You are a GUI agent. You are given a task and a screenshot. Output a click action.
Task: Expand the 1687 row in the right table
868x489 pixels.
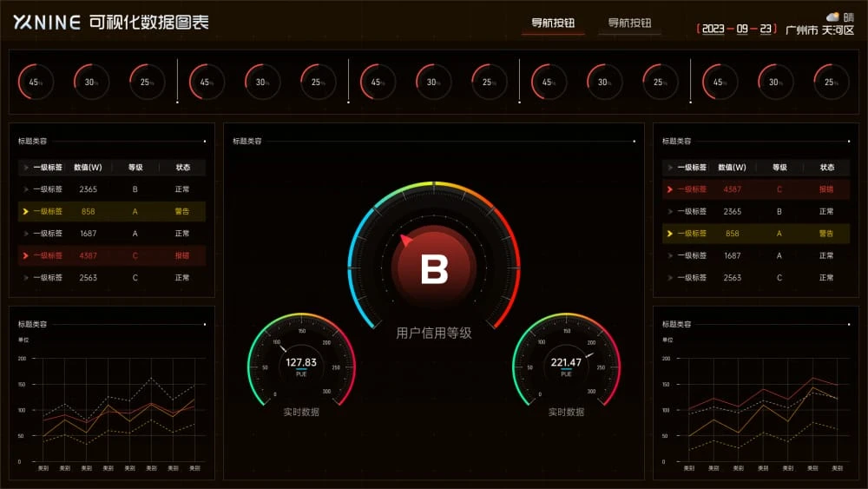coord(670,255)
